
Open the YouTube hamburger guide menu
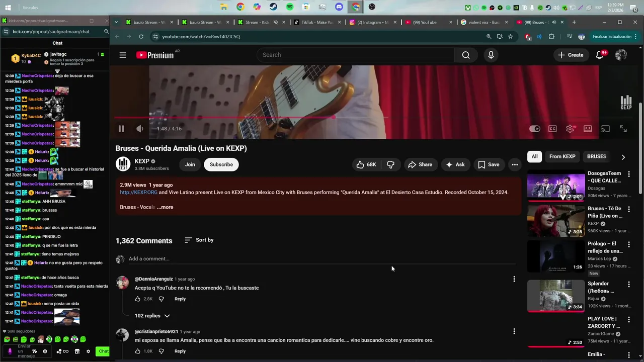pyautogui.click(x=123, y=55)
